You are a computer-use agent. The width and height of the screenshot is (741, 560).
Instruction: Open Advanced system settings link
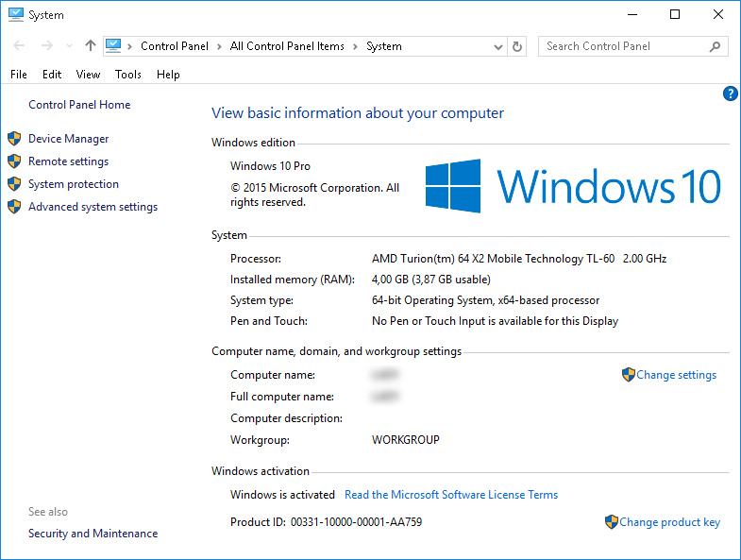pos(93,207)
